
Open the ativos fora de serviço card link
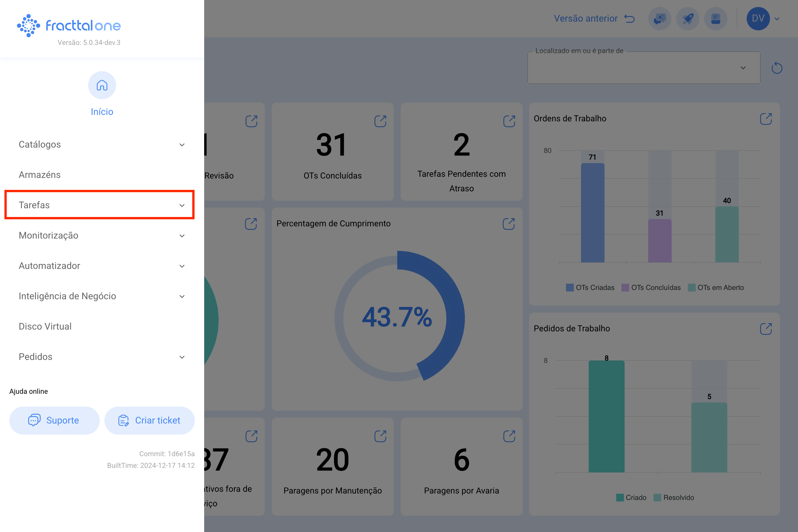coord(251,436)
